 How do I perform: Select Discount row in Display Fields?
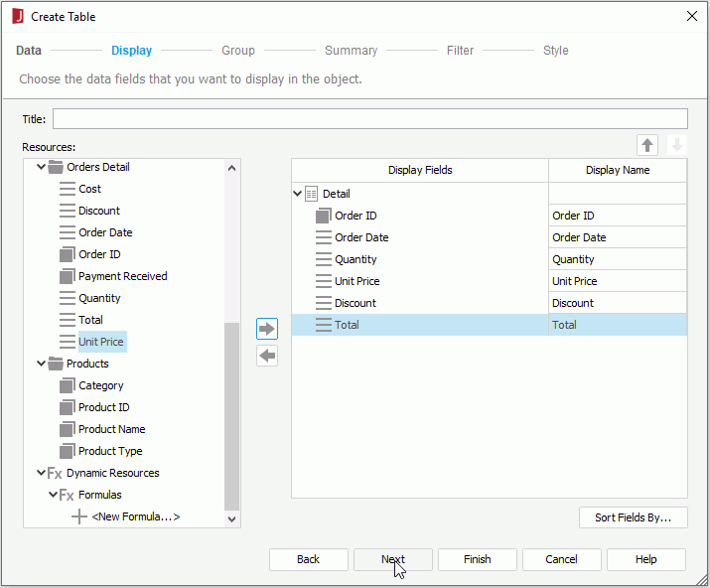420,303
